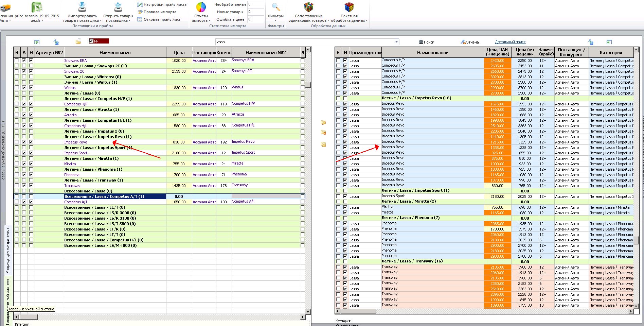Select the Всесезонные / Lassa / Competus A/T row
Screen dimensions: 644x326
click(159, 196)
